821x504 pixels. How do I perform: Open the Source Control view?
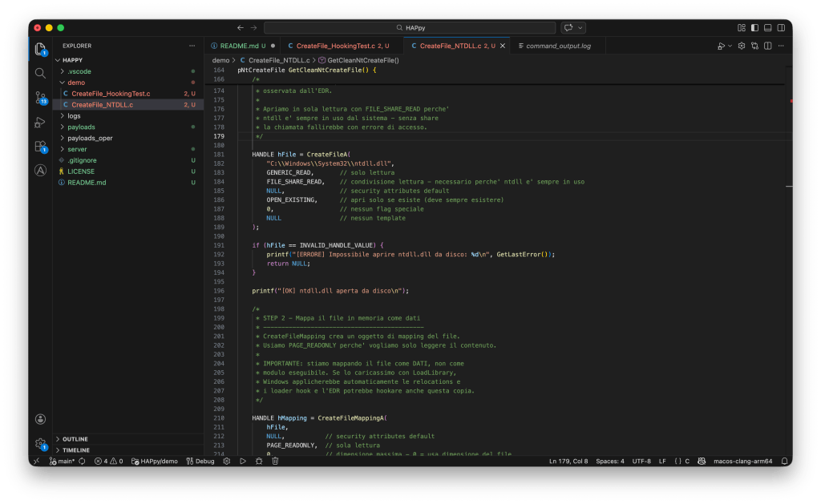pyautogui.click(x=40, y=98)
